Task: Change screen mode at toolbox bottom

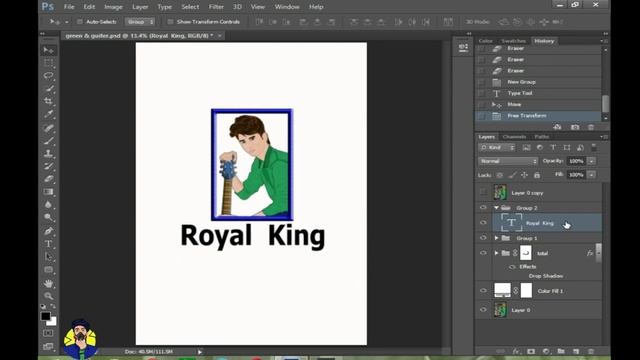Action: tap(48, 347)
